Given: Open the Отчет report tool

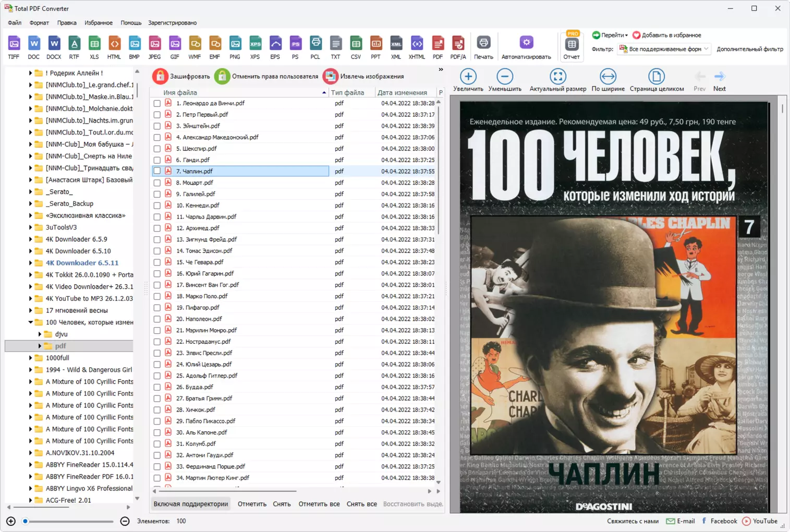Looking at the screenshot, I should [x=572, y=46].
